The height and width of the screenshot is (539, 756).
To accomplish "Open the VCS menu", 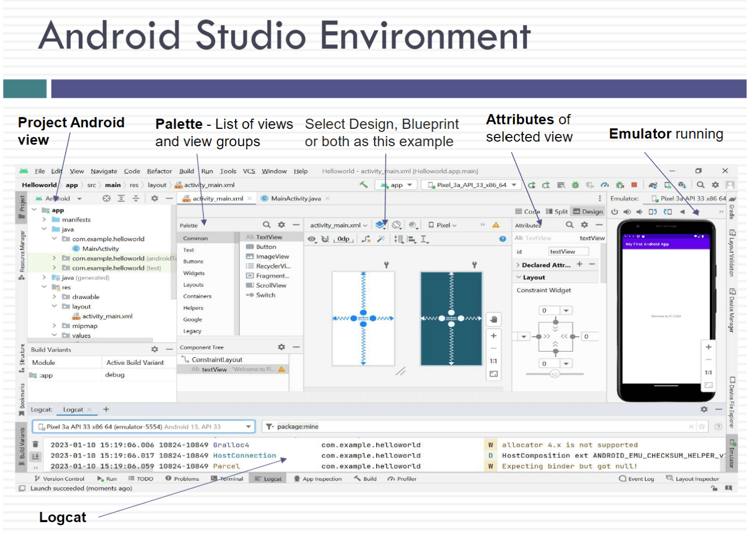I will pos(249,171).
